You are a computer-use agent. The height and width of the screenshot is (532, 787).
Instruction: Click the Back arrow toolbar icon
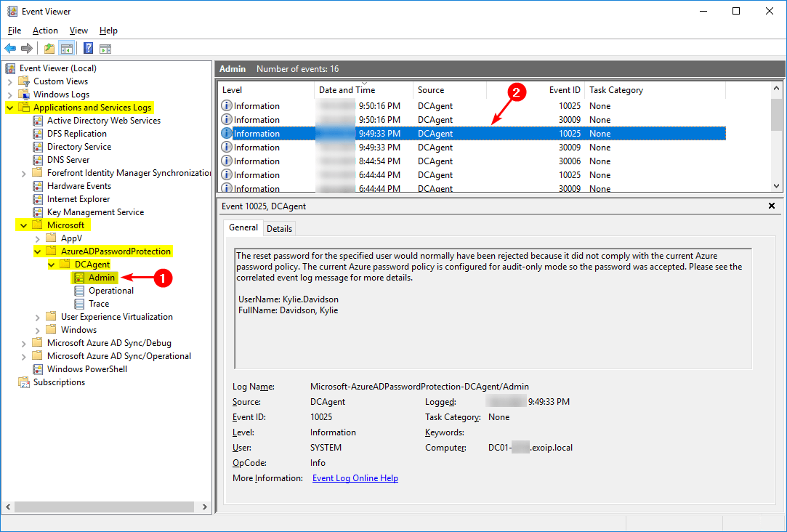(x=10, y=49)
